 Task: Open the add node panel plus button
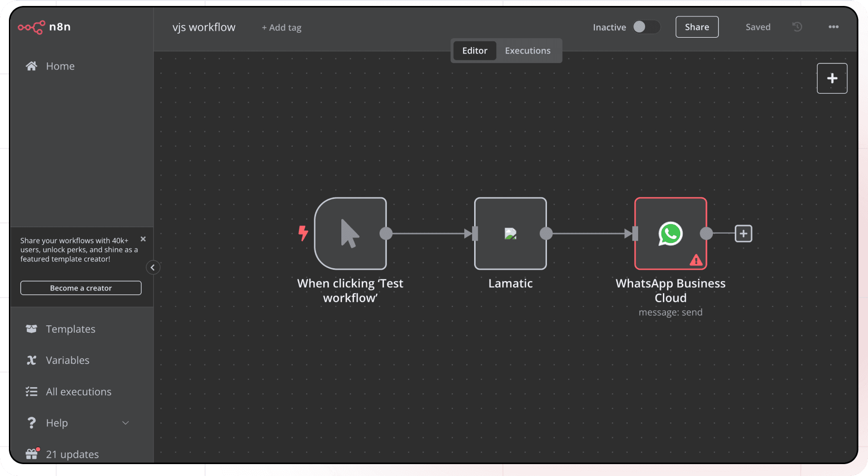(832, 78)
